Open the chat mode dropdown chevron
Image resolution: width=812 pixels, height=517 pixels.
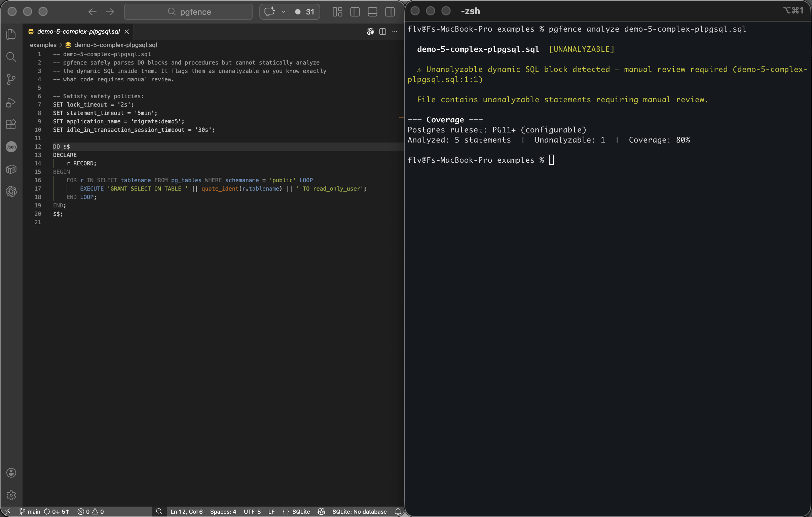point(284,12)
